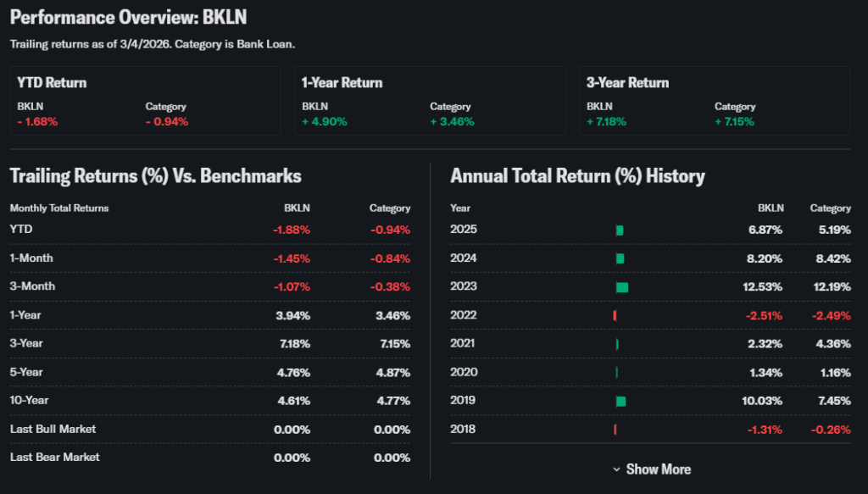
Task: Click the Show More text label
Action: tap(658, 469)
